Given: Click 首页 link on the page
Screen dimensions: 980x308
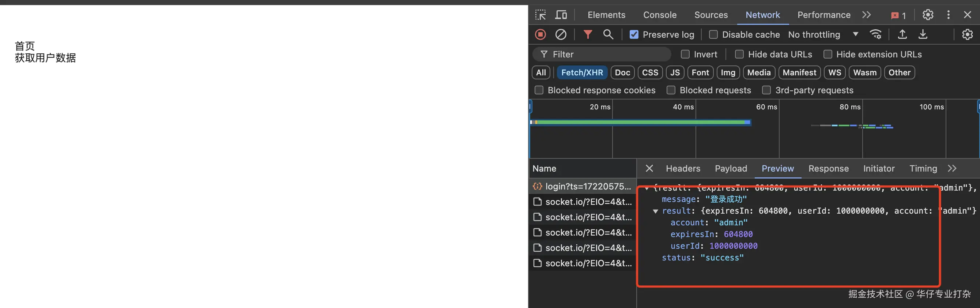Looking at the screenshot, I should point(25,46).
